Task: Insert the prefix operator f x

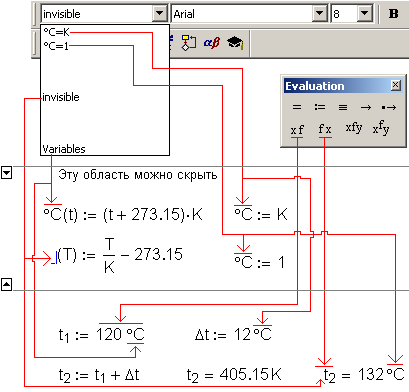Action: coord(325,129)
